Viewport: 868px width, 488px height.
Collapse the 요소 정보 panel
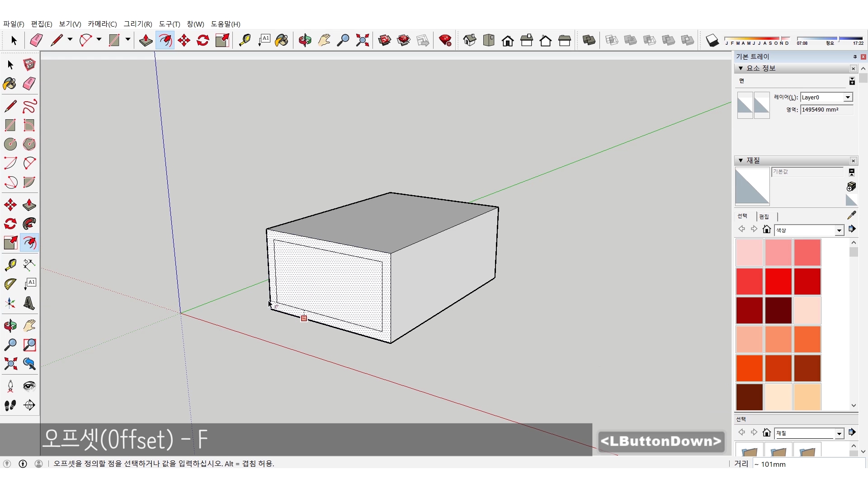tap(741, 68)
